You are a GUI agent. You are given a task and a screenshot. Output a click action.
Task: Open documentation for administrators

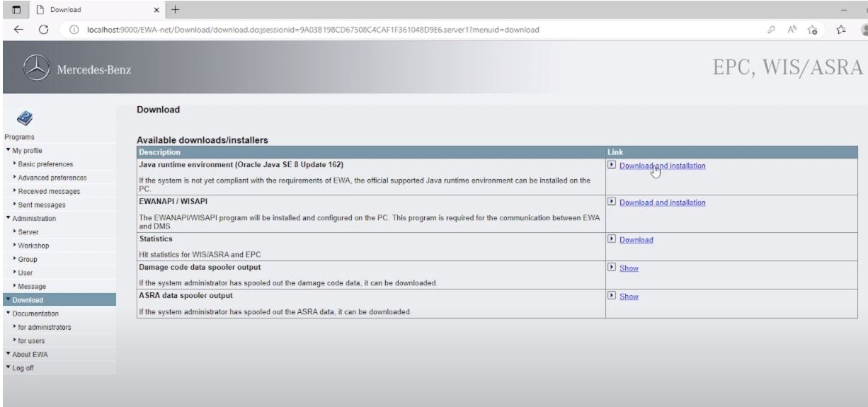[x=44, y=327]
